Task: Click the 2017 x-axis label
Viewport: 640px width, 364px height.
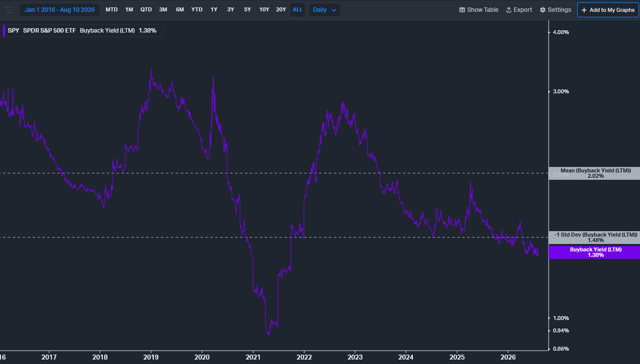Action: 49,357
